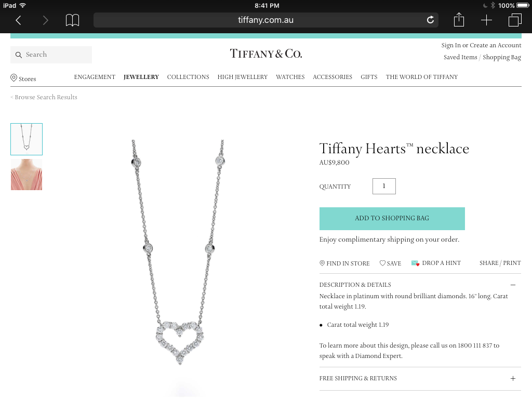Save item with the heart SAVE icon
Screen dimensions: 532x399
coord(382,263)
